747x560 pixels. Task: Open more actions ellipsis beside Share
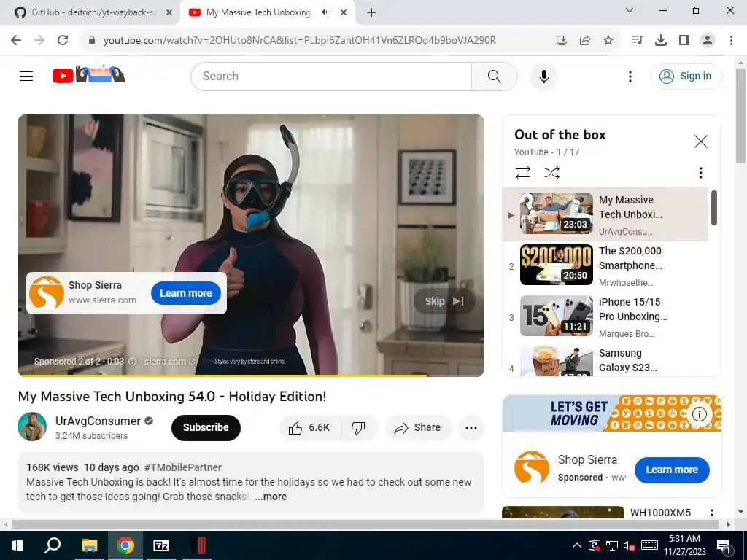point(471,427)
